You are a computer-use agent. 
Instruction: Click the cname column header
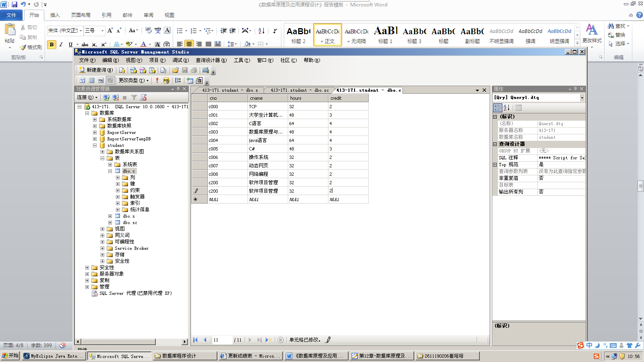pyautogui.click(x=268, y=98)
